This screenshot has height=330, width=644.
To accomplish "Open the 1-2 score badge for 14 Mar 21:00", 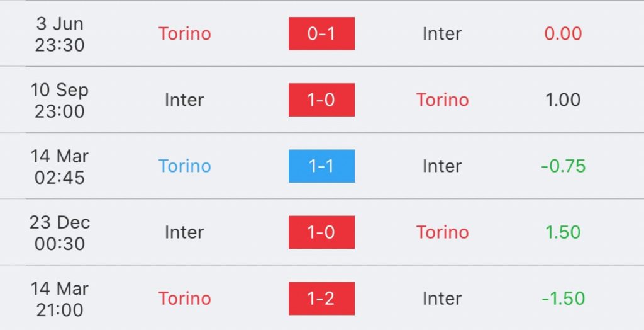I will point(321,299).
